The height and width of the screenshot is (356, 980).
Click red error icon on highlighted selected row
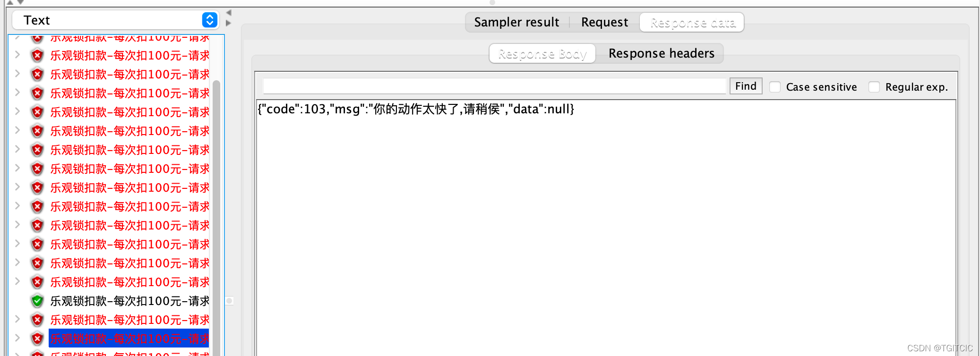pos(37,339)
